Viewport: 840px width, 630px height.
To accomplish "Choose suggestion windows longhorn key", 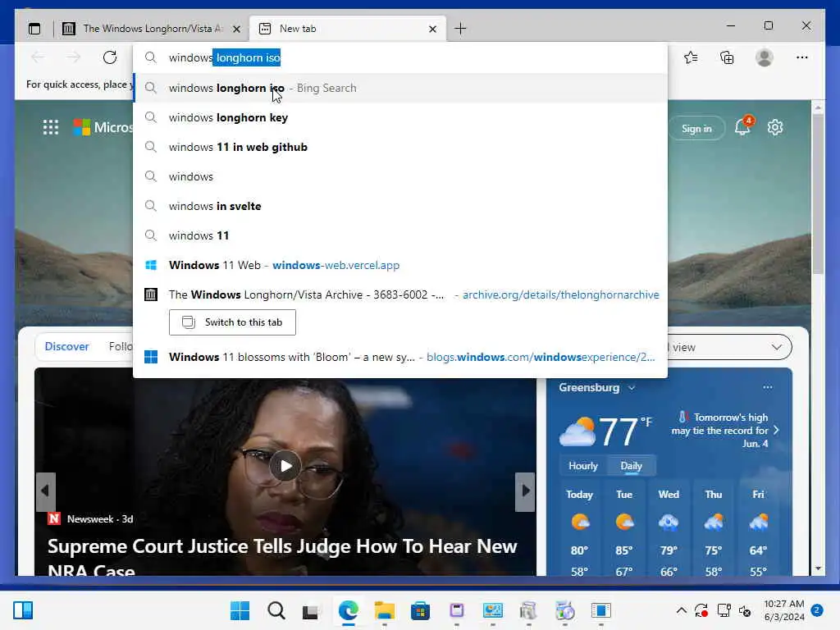I will (x=400, y=117).
